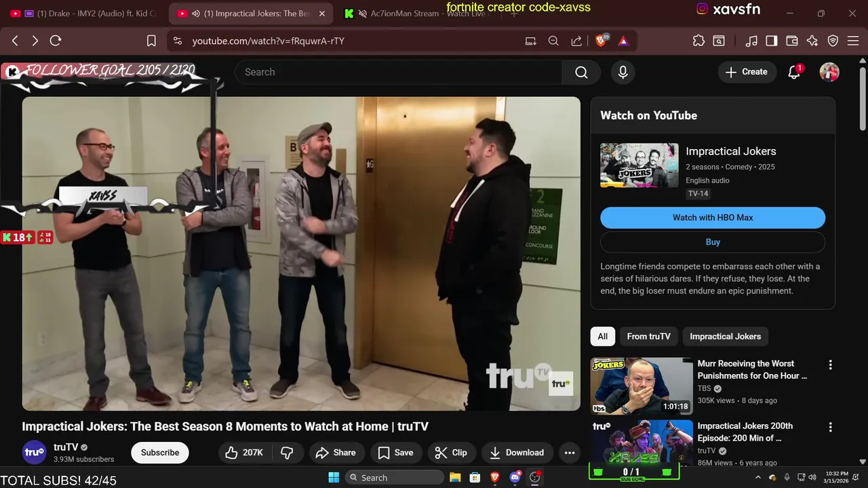Open the tab search icon in the toolbar
Screen dimensions: 868x488
point(719,41)
